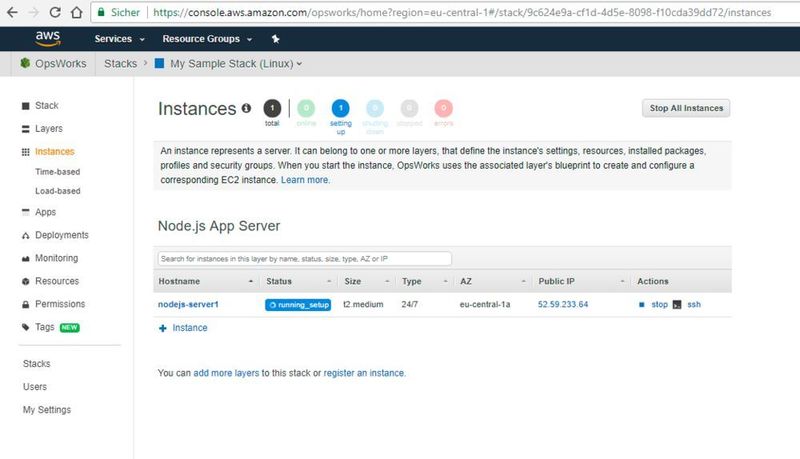Expand the My Sample Stack (Linux) dropdown
The height and width of the screenshot is (459, 800).
click(x=236, y=64)
